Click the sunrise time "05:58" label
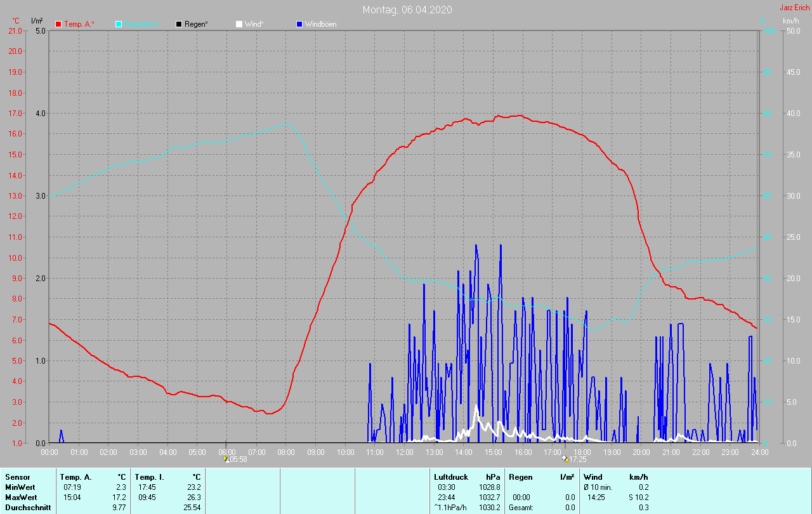 (238, 459)
